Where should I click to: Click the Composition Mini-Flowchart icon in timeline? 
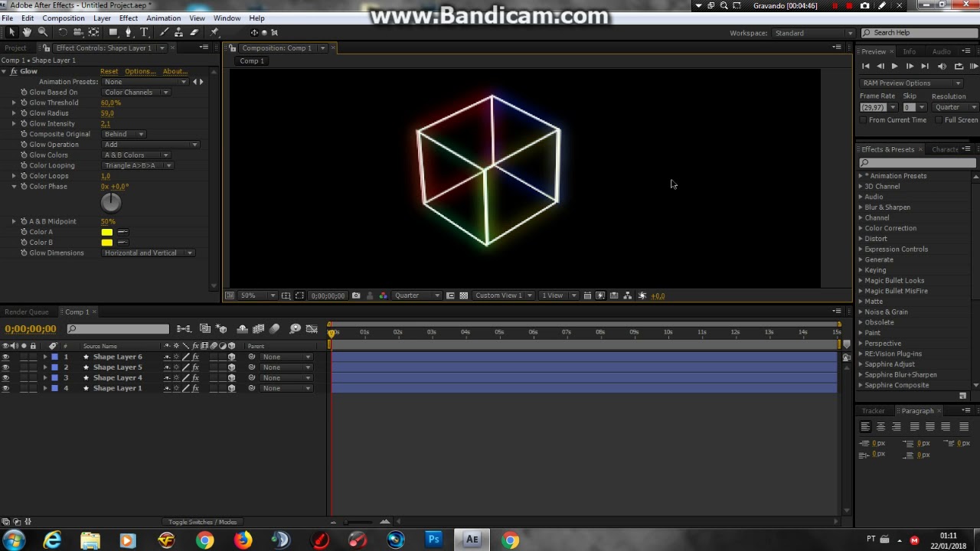[x=185, y=328]
